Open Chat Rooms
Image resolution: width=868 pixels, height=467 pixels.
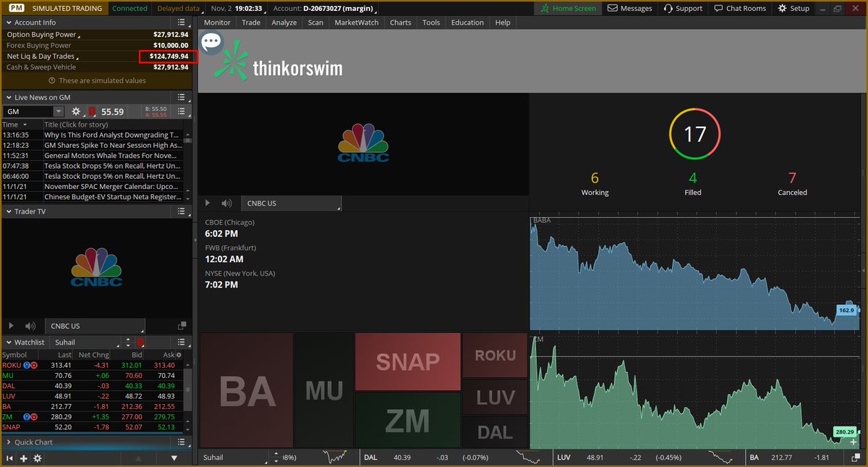coord(739,8)
